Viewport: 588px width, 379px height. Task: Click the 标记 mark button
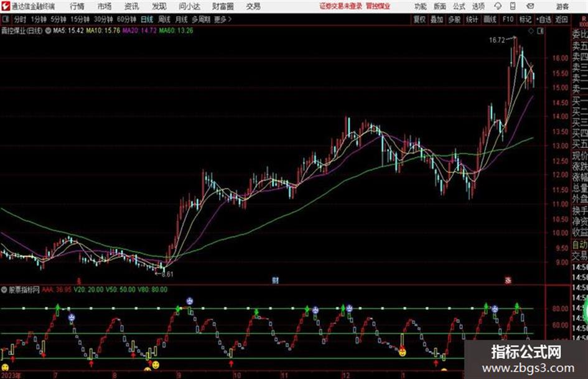525,19
